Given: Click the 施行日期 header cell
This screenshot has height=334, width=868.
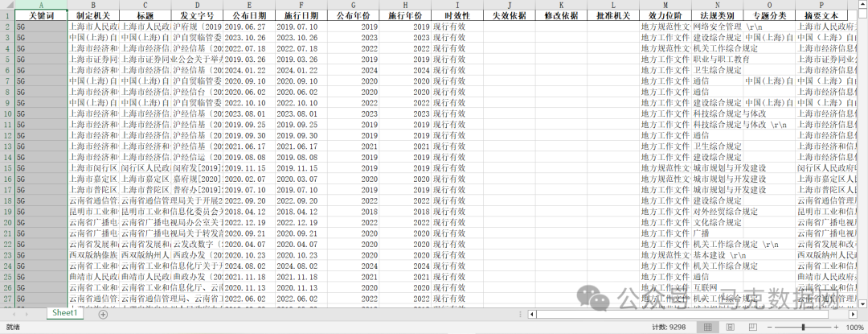Looking at the screenshot, I should (301, 15).
